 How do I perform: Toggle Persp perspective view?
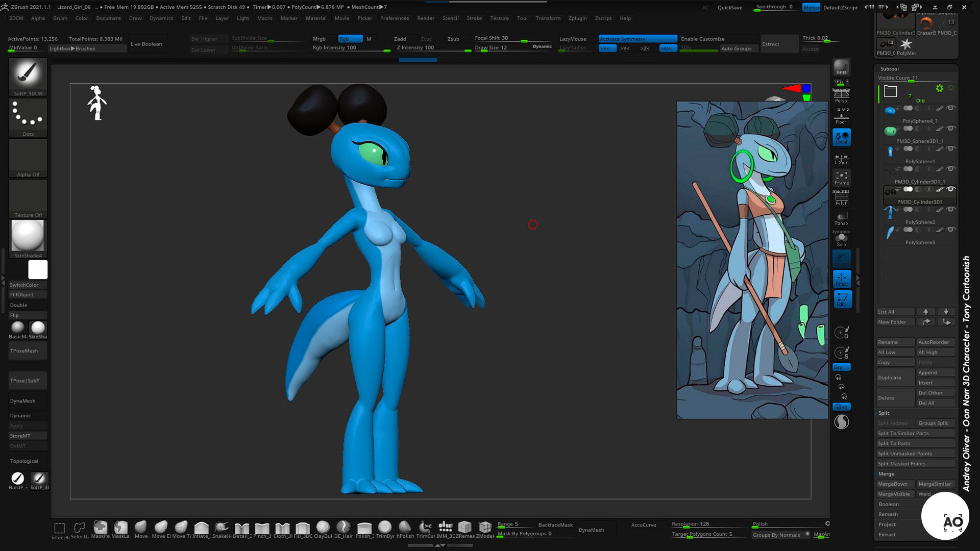tap(841, 96)
